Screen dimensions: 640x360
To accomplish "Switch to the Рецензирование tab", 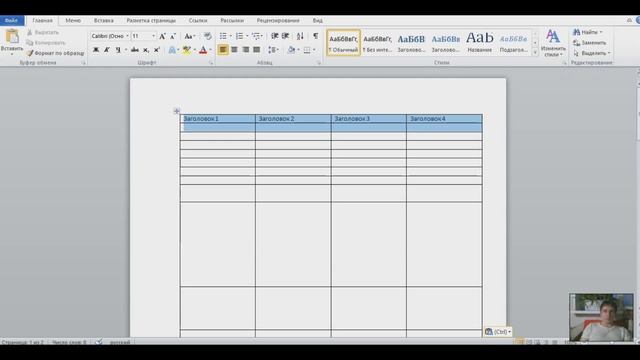I will click(x=278, y=20).
